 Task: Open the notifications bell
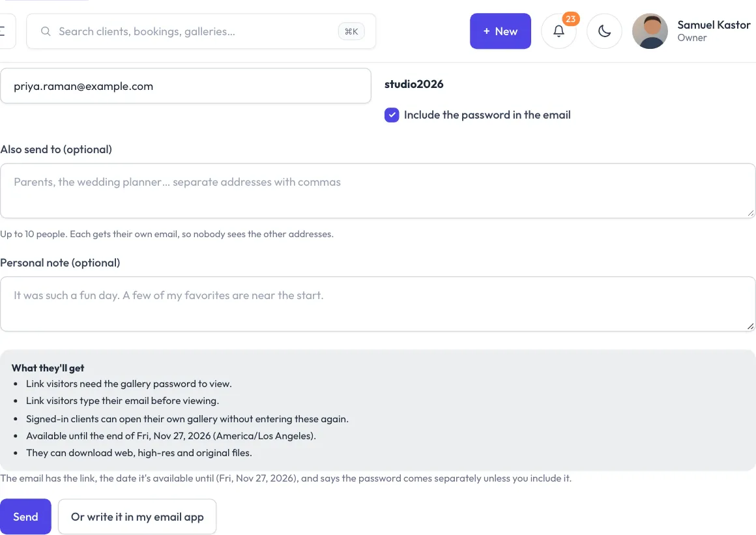tap(559, 31)
